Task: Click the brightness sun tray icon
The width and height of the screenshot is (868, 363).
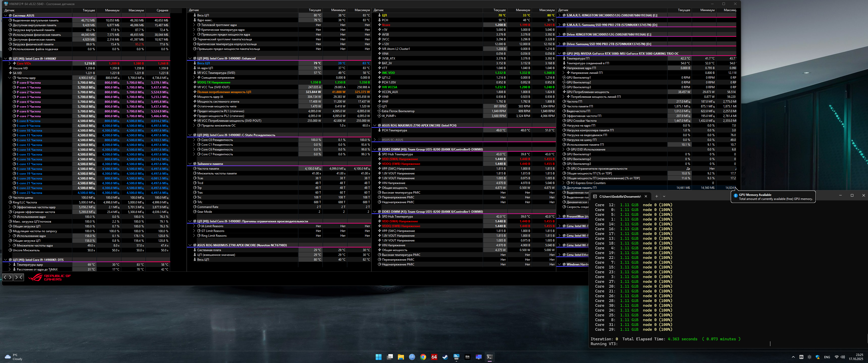Action: pos(809,357)
